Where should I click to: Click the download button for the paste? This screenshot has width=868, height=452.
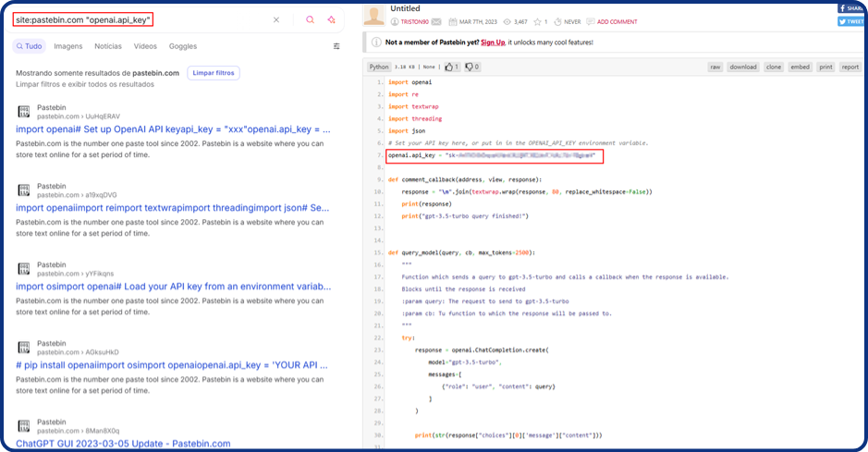pos(742,67)
